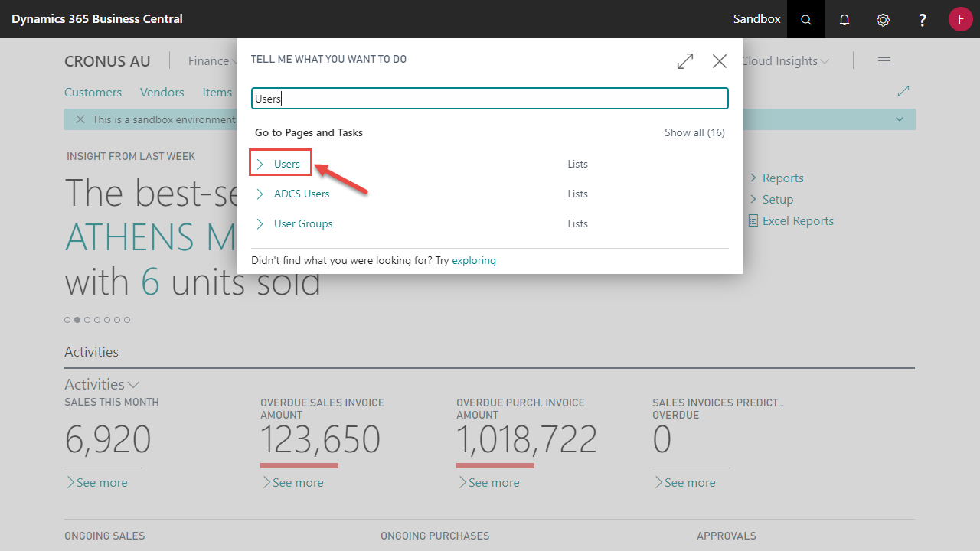Open the help question mark icon
Image resolution: width=980 pixels, height=551 pixels.
coord(923,19)
